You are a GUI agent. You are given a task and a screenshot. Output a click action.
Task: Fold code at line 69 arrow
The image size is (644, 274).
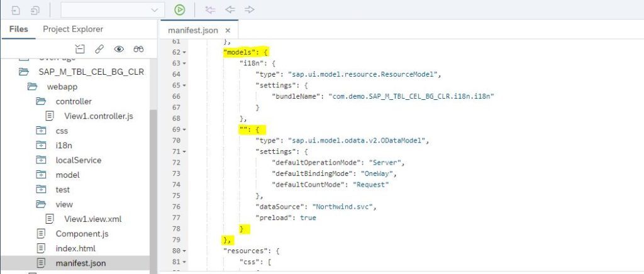pyautogui.click(x=184, y=129)
